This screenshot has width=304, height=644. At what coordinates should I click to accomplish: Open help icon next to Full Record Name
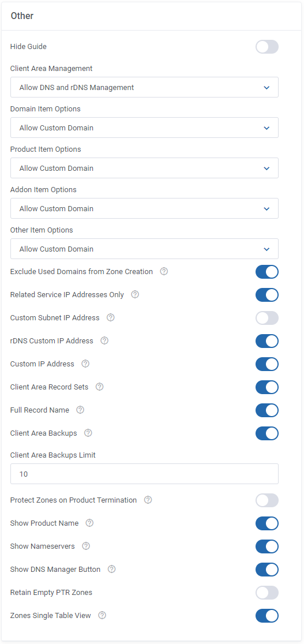coord(81,410)
